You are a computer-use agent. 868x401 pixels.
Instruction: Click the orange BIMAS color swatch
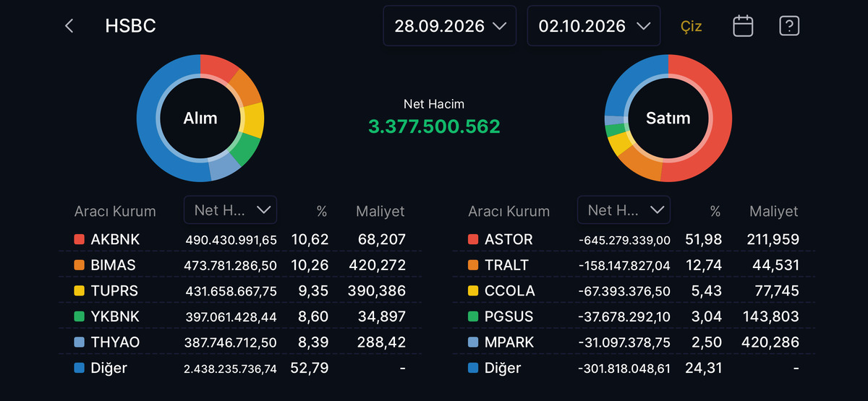79,265
